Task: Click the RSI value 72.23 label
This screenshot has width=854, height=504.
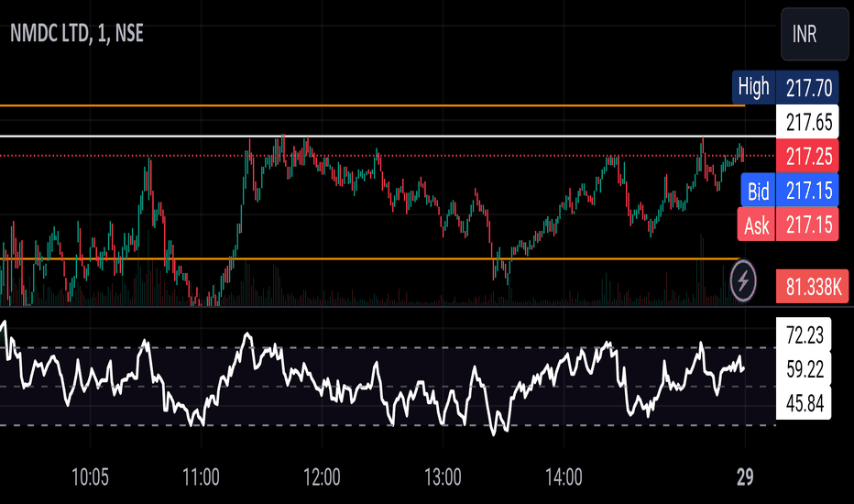Action: click(x=804, y=335)
